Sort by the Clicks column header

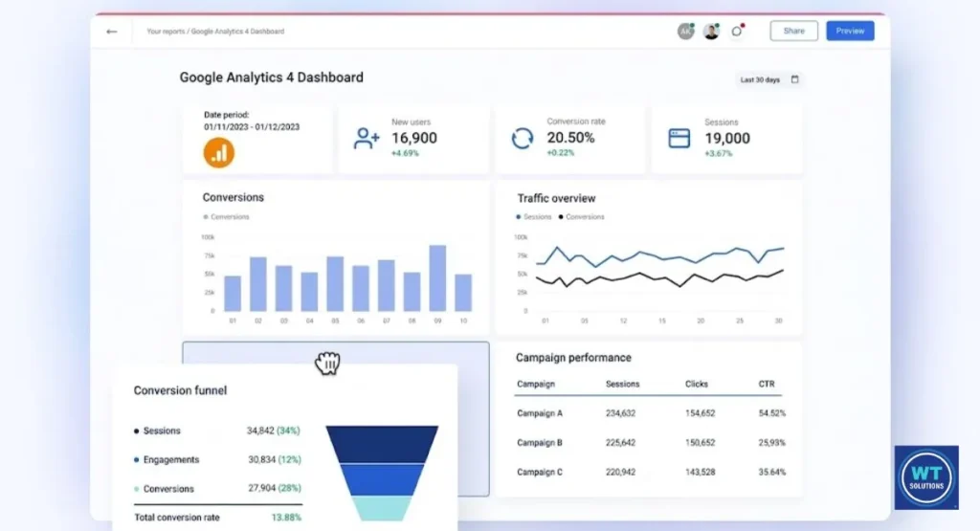(697, 385)
